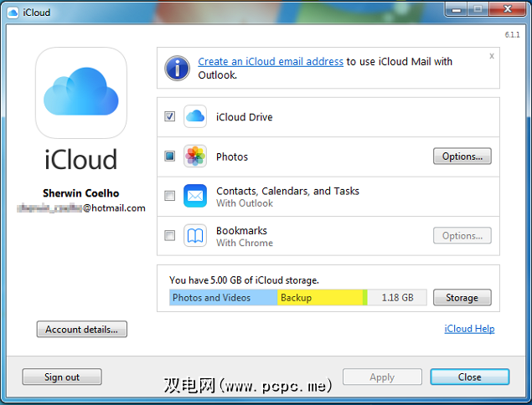Image resolution: width=532 pixels, height=405 pixels.
Task: Click the Apply button
Action: click(x=382, y=377)
